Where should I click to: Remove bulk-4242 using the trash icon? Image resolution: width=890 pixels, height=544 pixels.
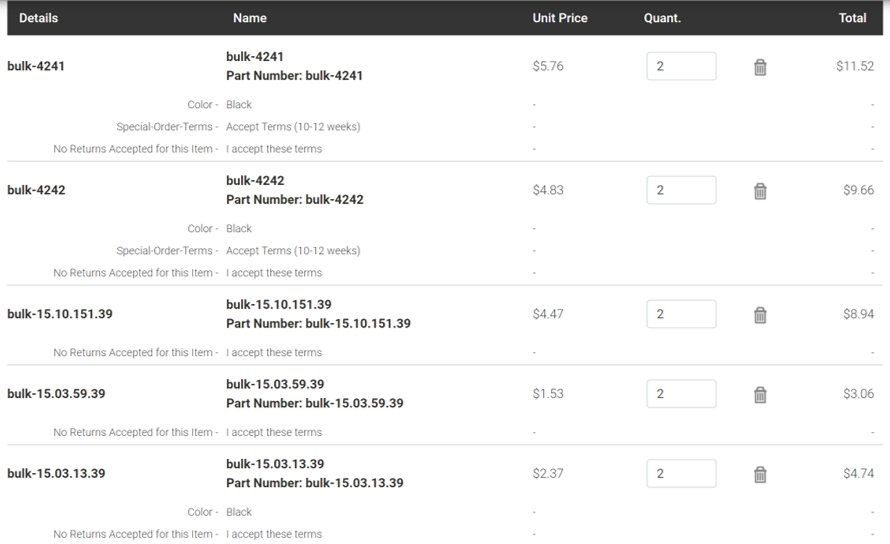tap(760, 191)
